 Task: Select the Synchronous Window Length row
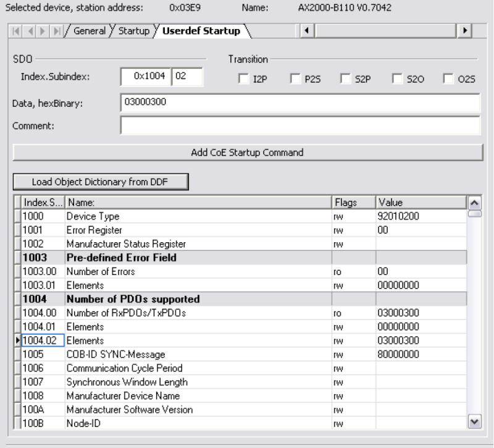click(x=241, y=382)
